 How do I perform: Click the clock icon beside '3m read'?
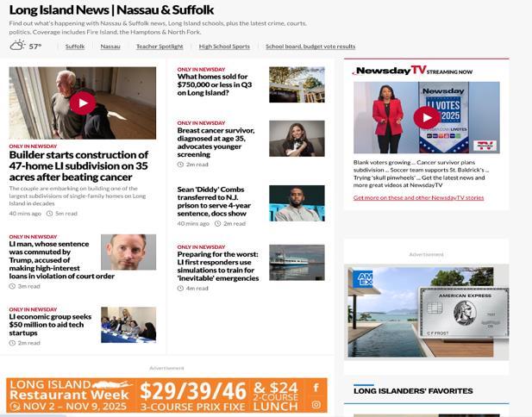tap(12, 286)
